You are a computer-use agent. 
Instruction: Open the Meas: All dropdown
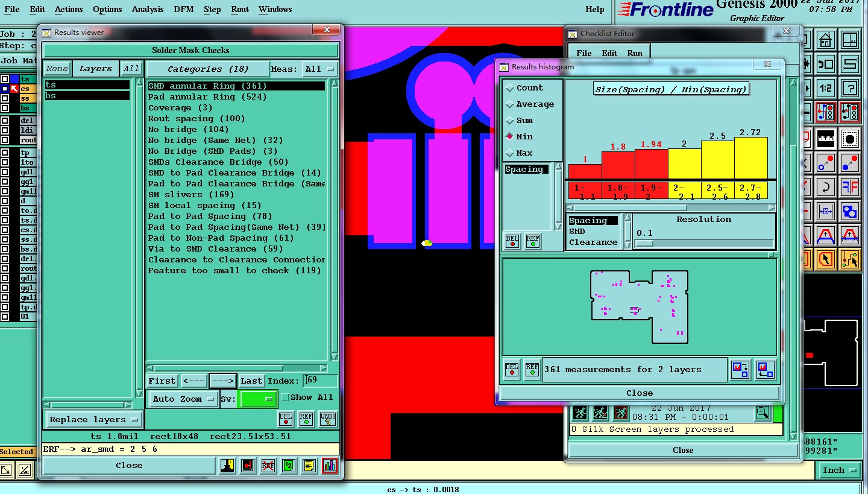(x=320, y=69)
